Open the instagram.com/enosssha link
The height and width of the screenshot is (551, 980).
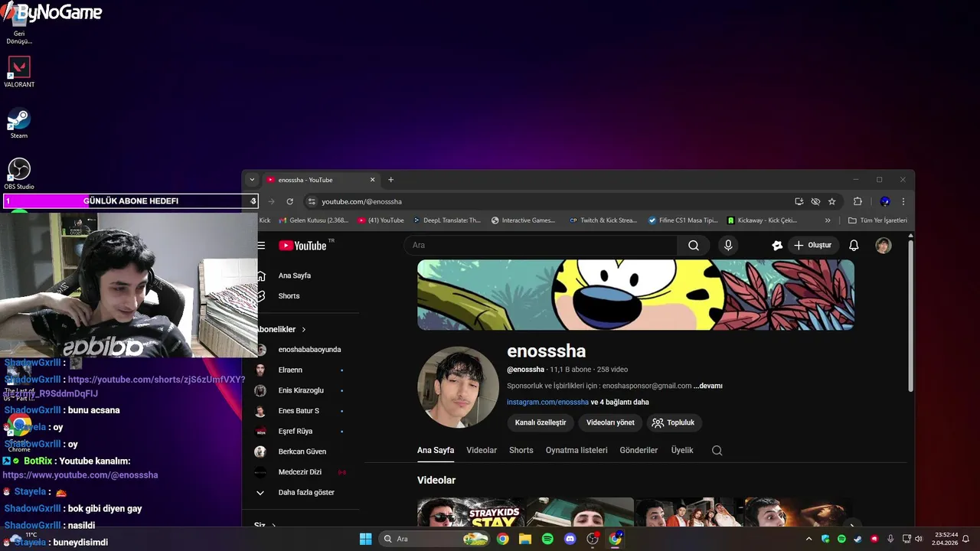pyautogui.click(x=547, y=402)
